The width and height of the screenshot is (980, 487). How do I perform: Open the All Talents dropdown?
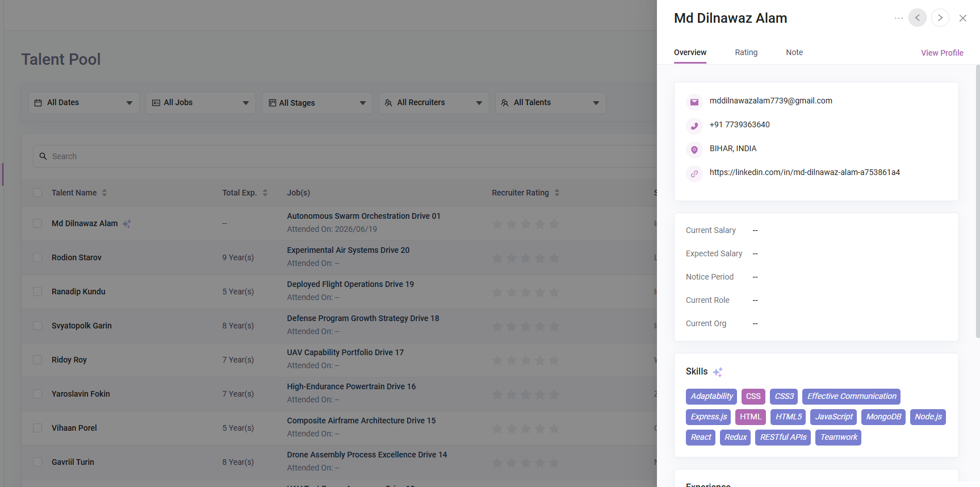coord(551,103)
